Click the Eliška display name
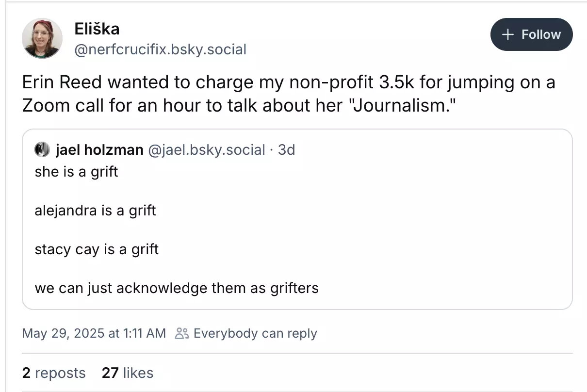Viewport: 587px width, 392px height. tap(97, 29)
